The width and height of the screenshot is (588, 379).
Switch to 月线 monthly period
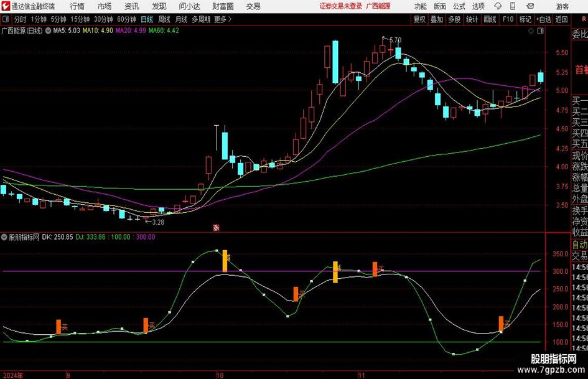click(182, 19)
